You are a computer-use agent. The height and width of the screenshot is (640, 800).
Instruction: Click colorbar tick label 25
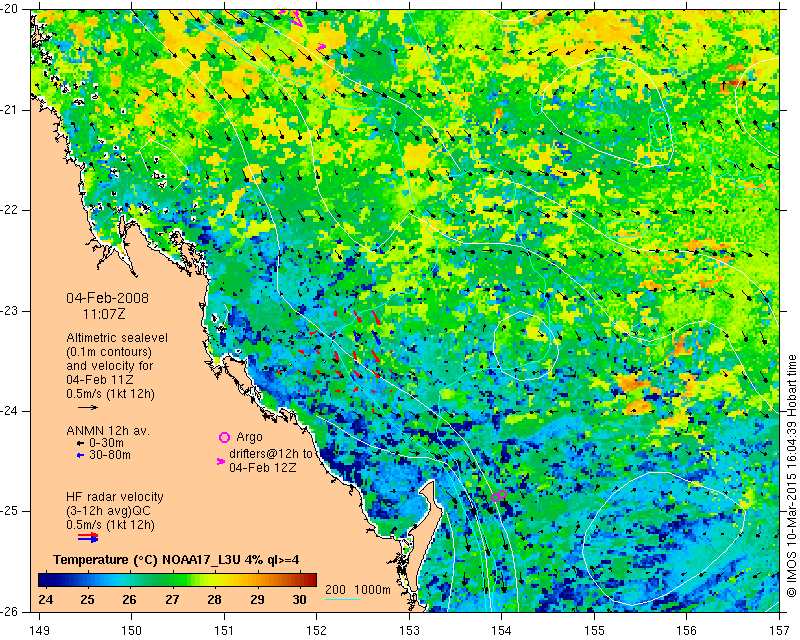pyautogui.click(x=87, y=599)
